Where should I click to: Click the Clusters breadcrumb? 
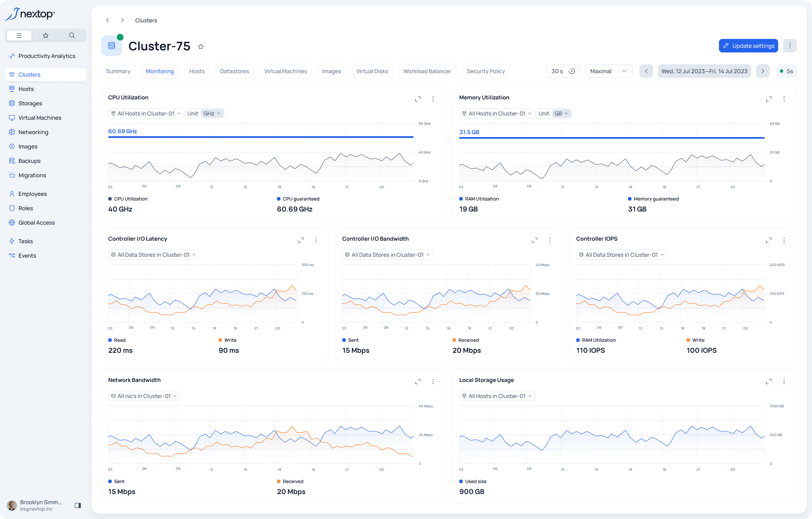point(146,20)
